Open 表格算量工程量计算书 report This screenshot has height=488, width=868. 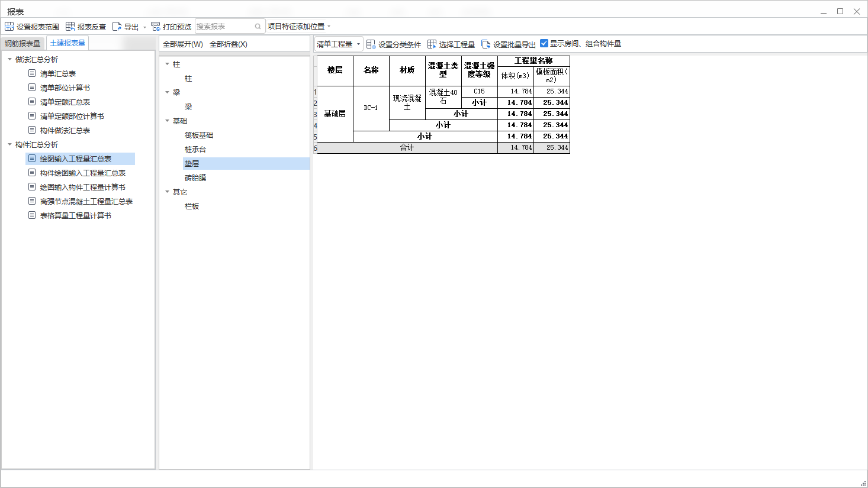tap(76, 216)
